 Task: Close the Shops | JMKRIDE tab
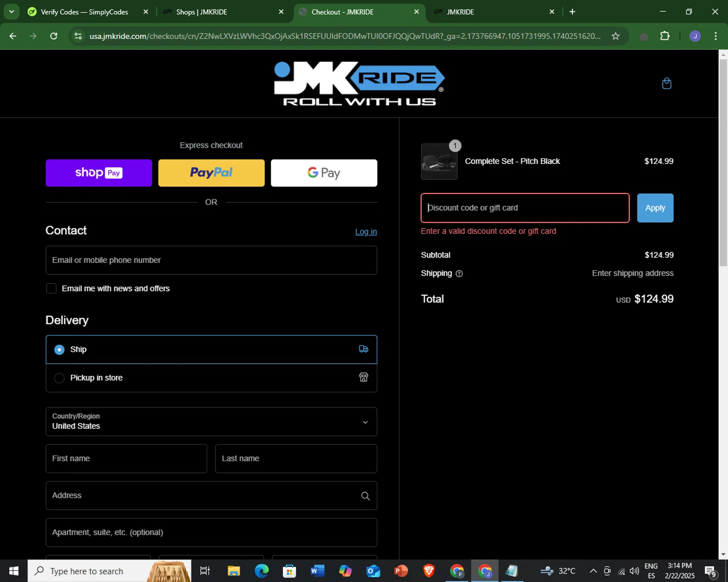[x=281, y=12]
